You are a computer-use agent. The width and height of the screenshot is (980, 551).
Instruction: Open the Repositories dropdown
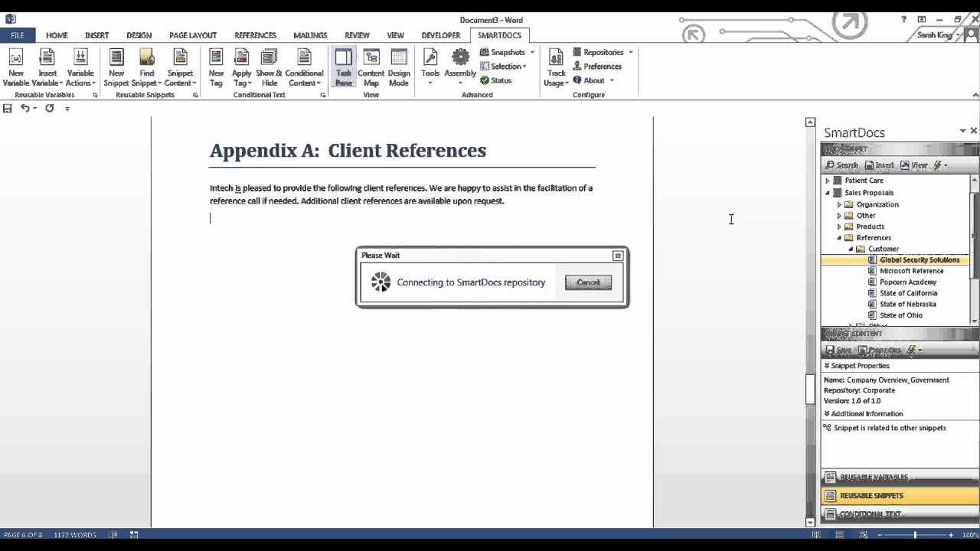[603, 52]
